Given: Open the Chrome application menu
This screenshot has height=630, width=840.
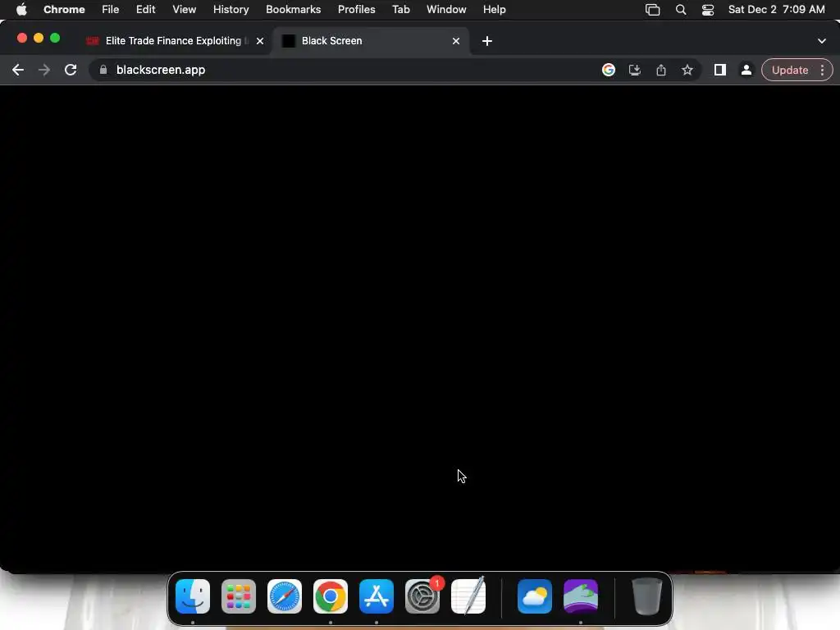Looking at the screenshot, I should coord(64,10).
